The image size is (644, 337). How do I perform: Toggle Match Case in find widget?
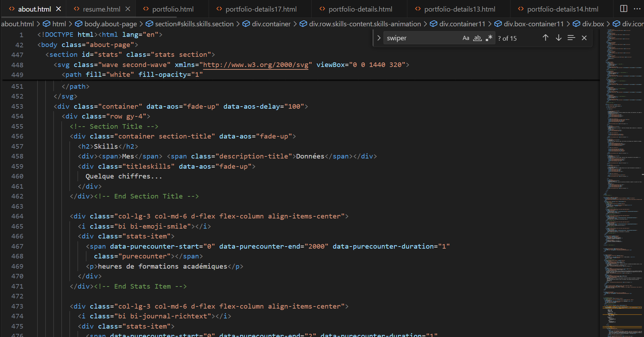click(466, 38)
